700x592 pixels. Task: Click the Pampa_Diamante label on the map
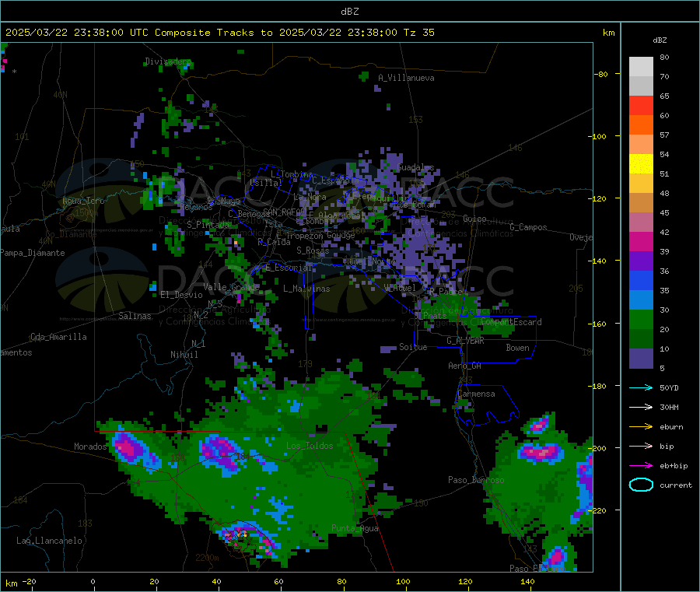[x=32, y=253]
